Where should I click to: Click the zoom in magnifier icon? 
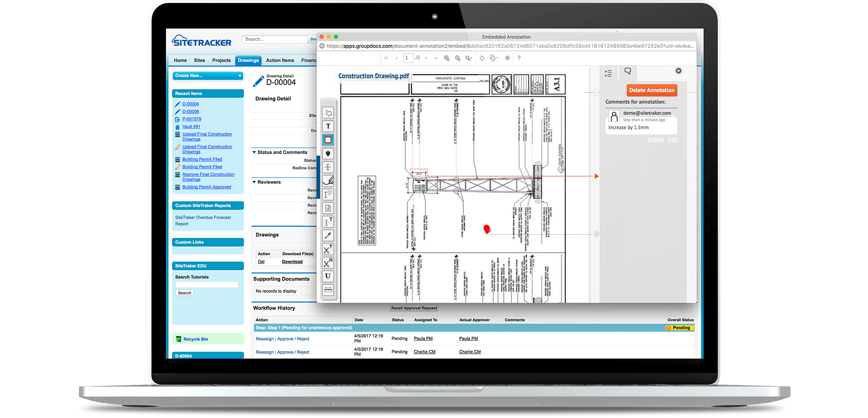(x=447, y=58)
